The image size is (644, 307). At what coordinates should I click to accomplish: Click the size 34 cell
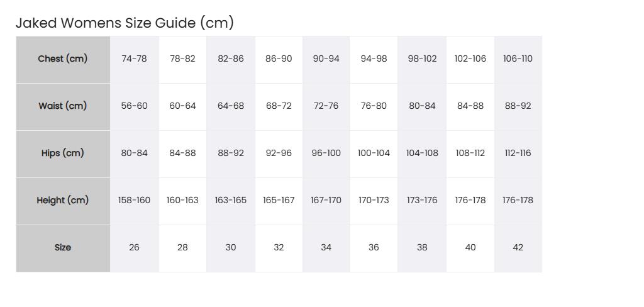pos(326,248)
